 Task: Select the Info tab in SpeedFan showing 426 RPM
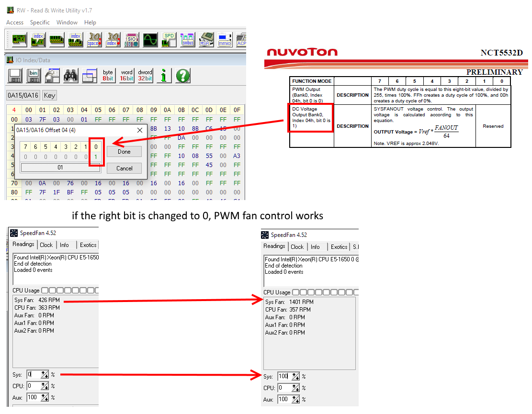[65, 245]
